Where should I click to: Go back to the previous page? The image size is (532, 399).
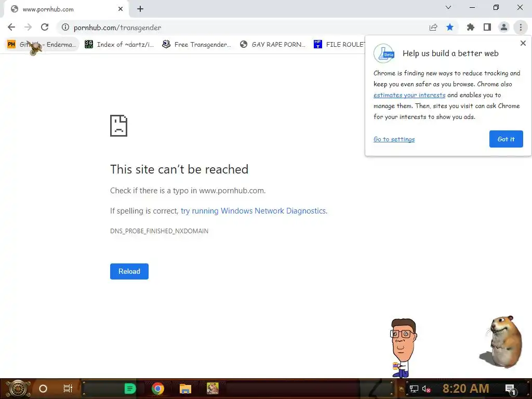[x=11, y=27]
